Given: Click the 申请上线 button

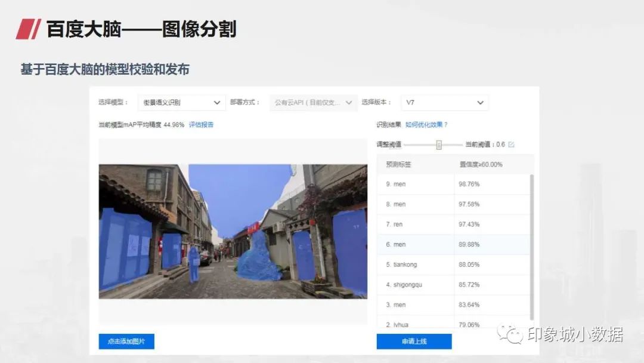Looking at the screenshot, I should point(414,342).
